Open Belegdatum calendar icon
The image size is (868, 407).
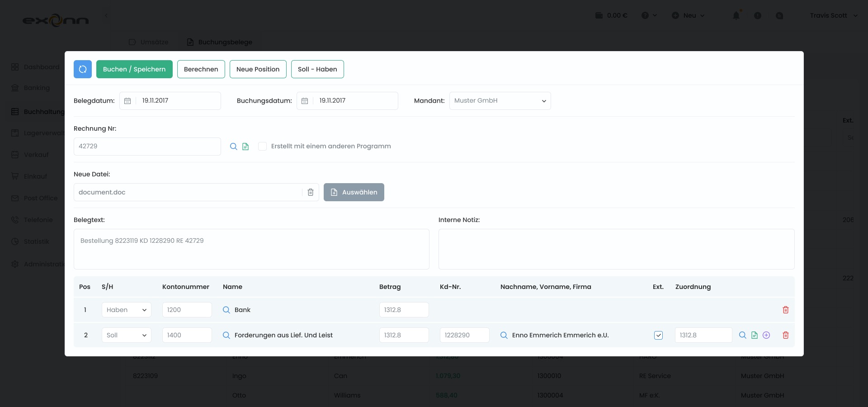coord(127,101)
